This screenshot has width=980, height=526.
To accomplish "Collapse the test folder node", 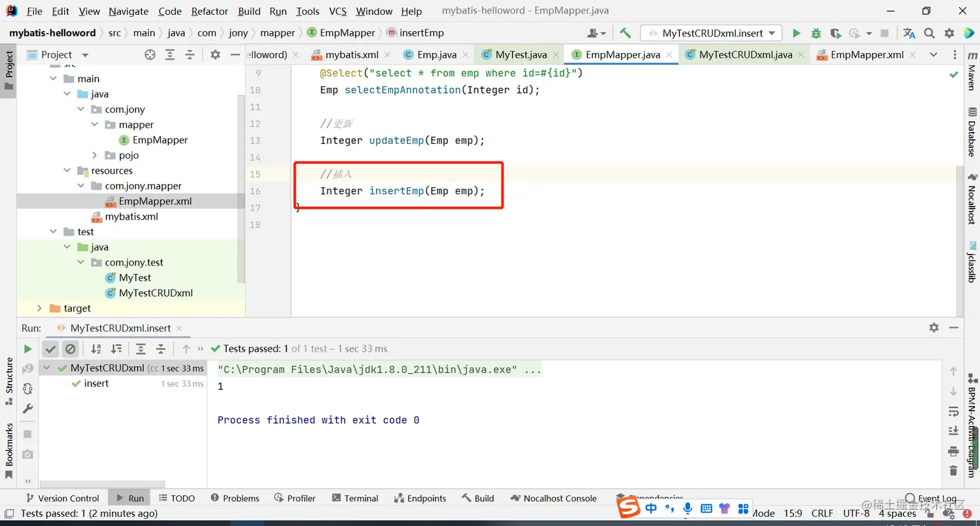I will click(x=54, y=232).
